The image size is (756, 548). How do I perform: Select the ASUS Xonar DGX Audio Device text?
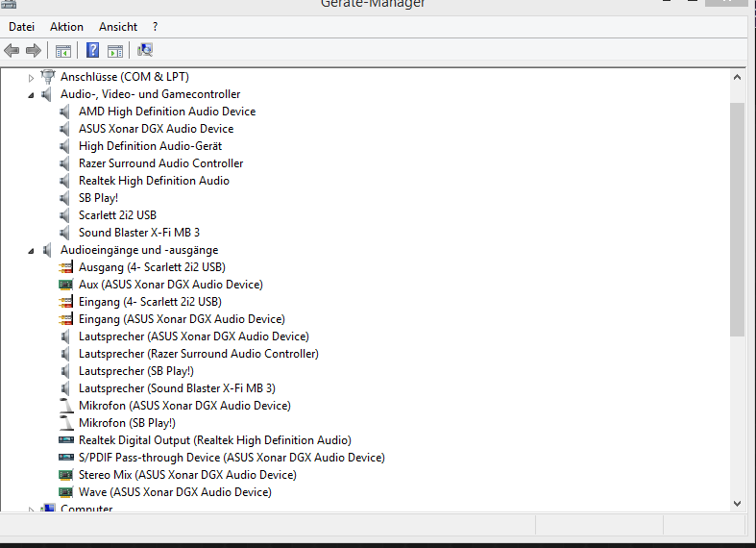pos(156,129)
